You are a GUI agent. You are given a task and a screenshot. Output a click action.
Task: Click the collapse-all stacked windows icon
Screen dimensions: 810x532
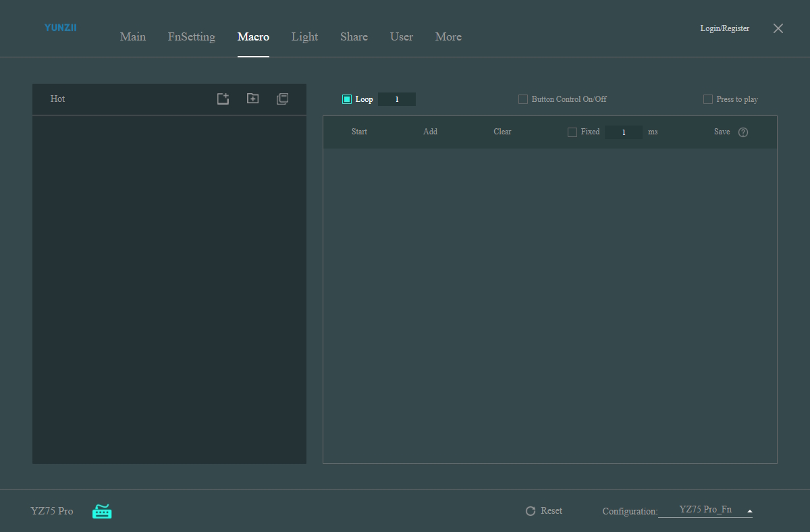click(x=282, y=99)
